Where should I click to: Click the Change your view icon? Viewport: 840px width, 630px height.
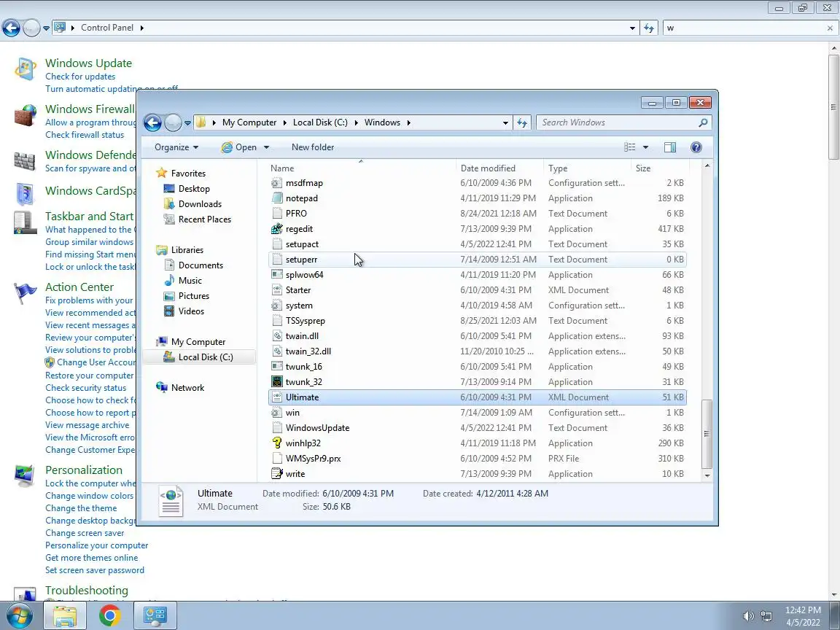[x=630, y=147]
